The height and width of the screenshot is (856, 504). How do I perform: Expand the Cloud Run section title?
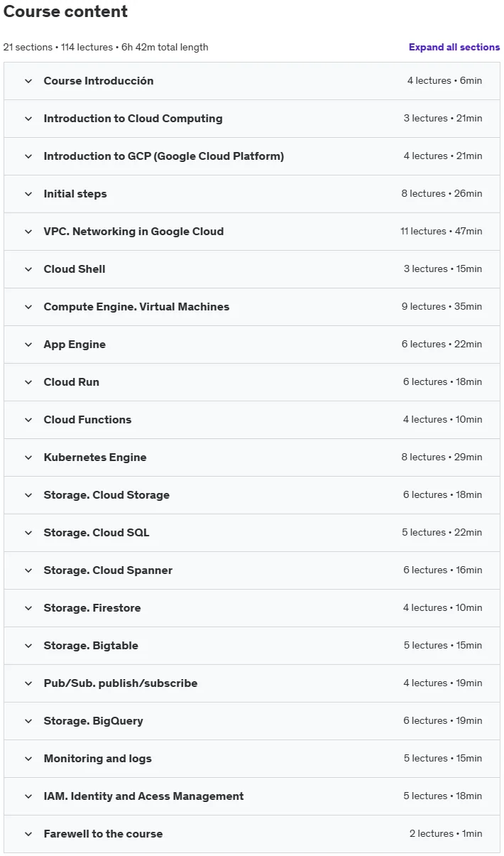click(72, 382)
